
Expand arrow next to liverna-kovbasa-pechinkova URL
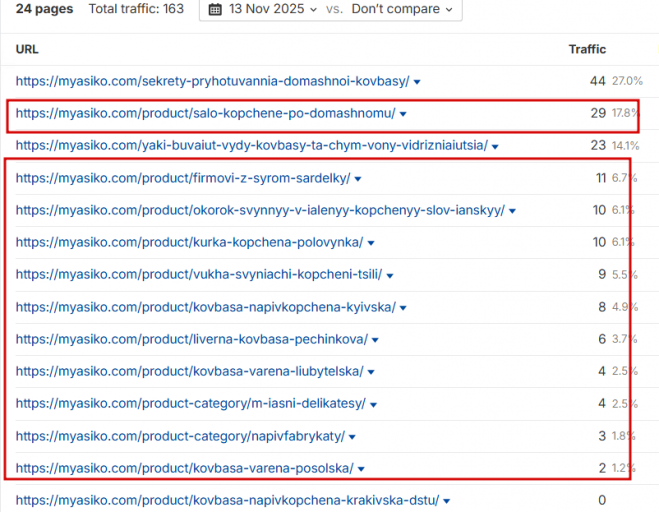point(375,340)
